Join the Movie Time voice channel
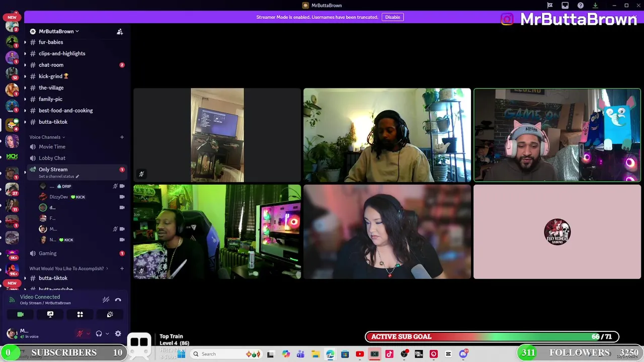This screenshot has width=644, height=362. (x=52, y=147)
